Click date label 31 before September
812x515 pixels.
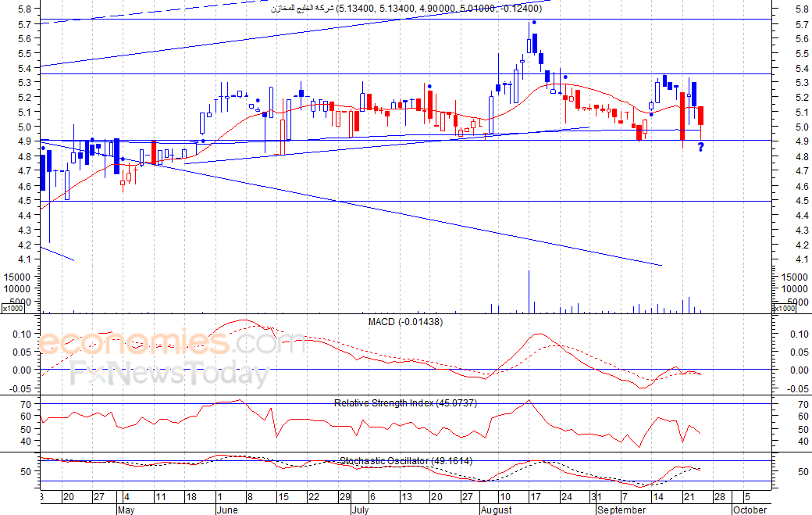(596, 497)
